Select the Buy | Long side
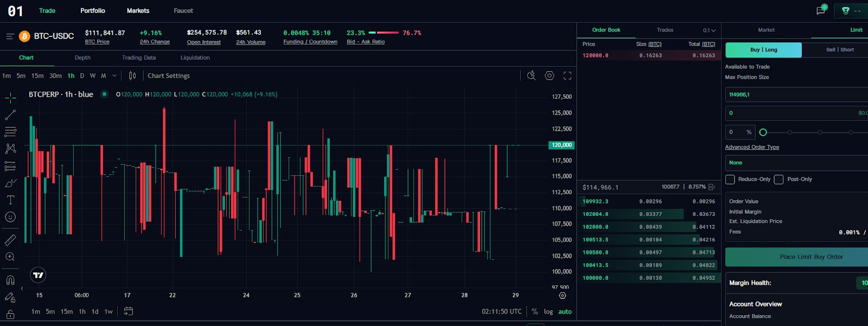Image resolution: width=868 pixels, height=326 pixels. (763, 50)
